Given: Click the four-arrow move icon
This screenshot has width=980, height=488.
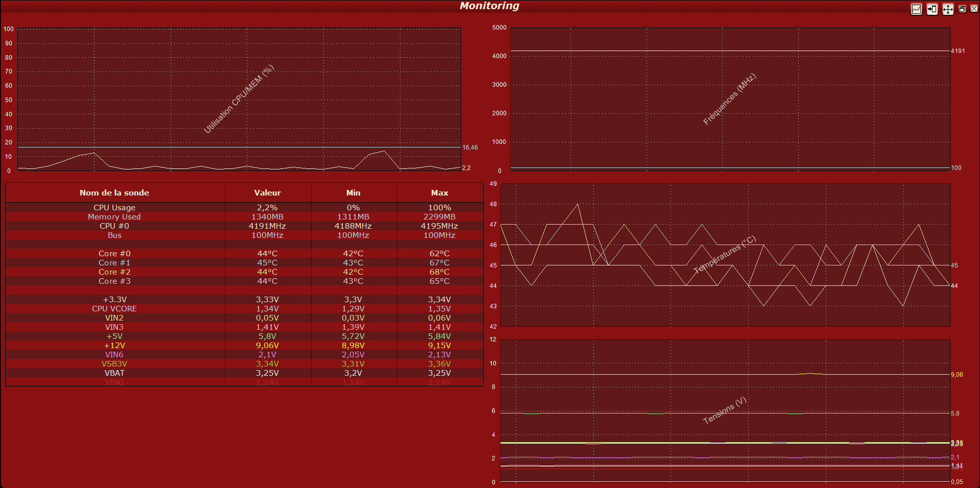Looking at the screenshot, I should (x=948, y=9).
